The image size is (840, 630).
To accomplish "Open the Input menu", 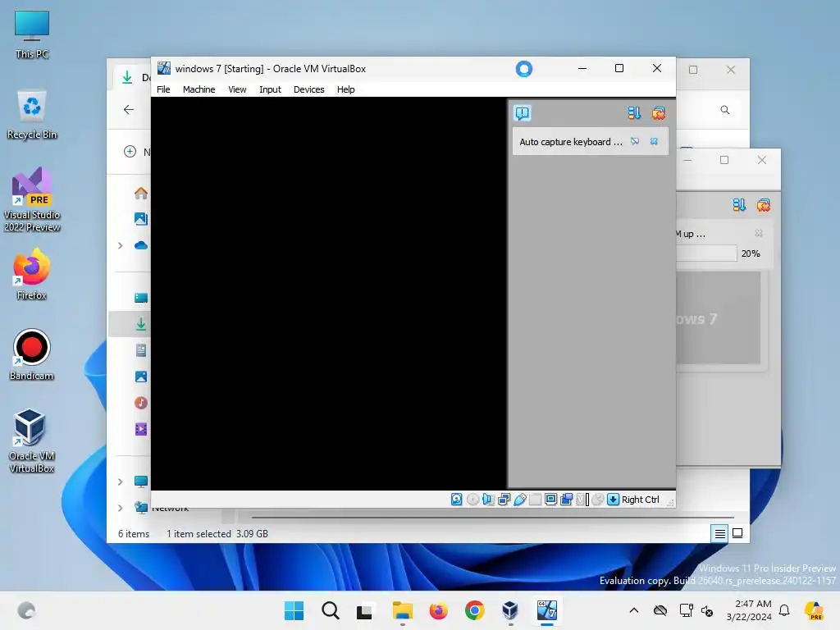I will 270,89.
